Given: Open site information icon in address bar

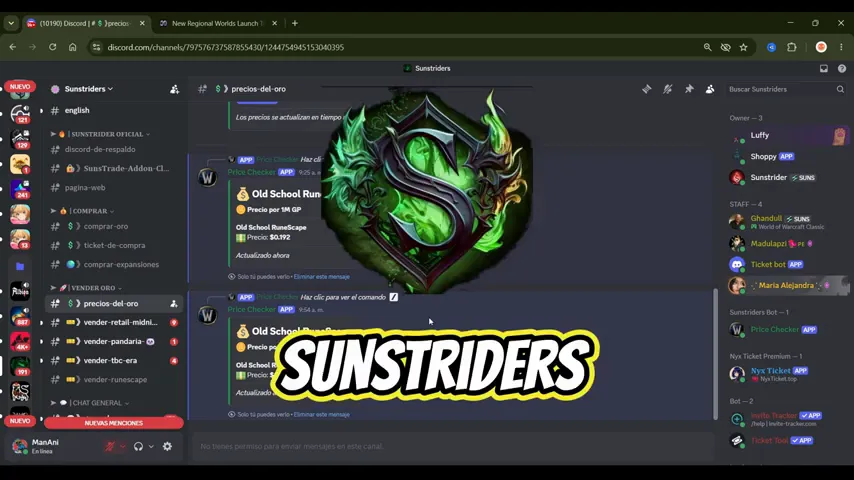Looking at the screenshot, I should 96,47.
